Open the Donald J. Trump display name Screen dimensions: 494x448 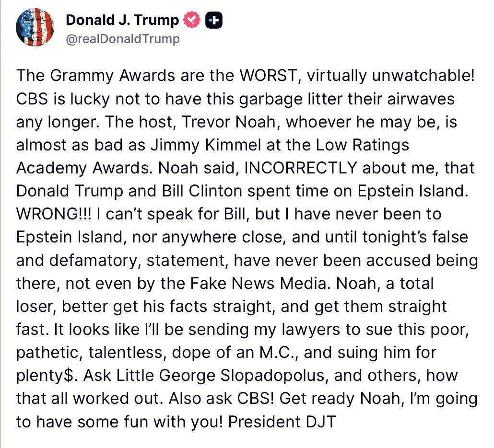(122, 20)
